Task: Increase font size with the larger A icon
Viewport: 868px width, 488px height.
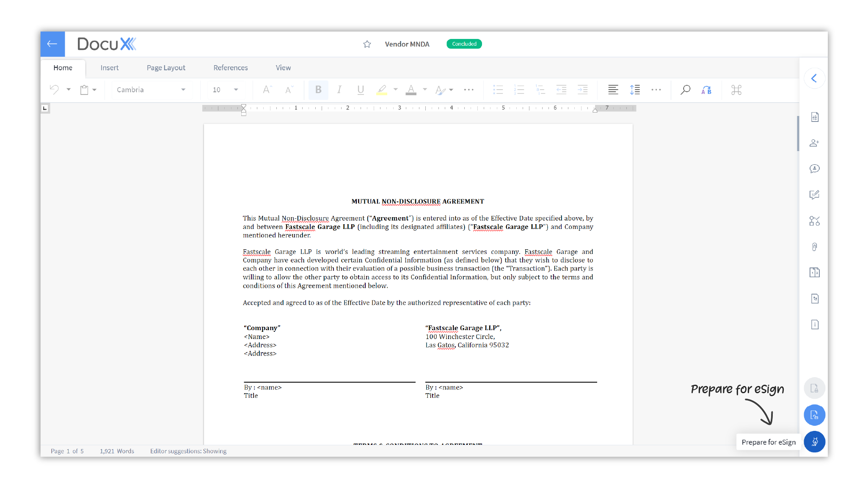Action: [267, 90]
